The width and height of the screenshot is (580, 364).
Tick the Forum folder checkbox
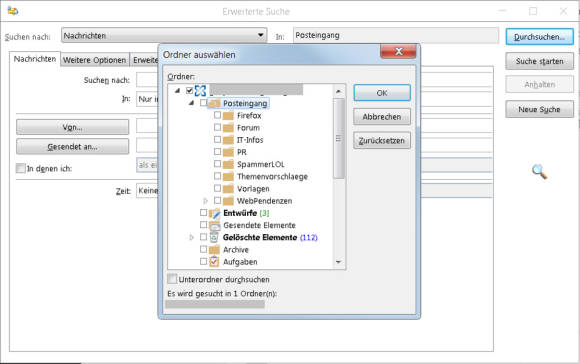point(218,128)
